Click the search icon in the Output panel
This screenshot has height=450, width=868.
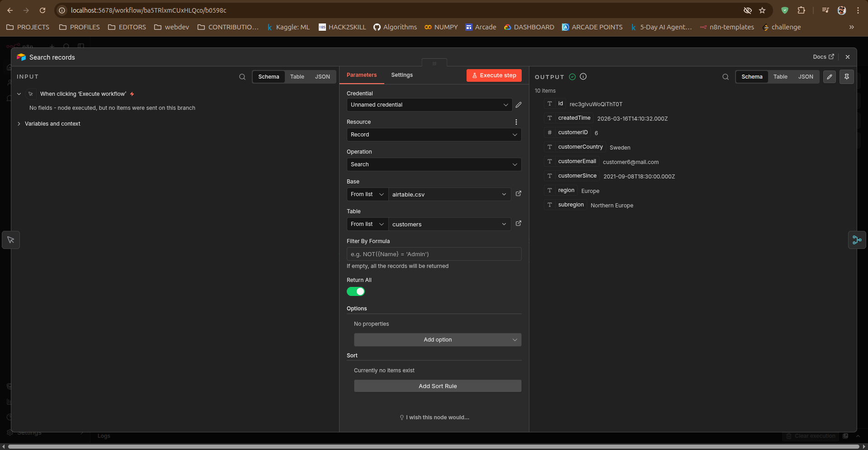click(x=726, y=77)
